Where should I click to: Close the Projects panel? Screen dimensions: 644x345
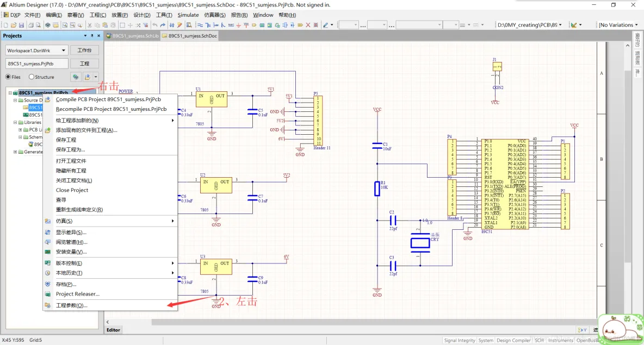point(98,36)
